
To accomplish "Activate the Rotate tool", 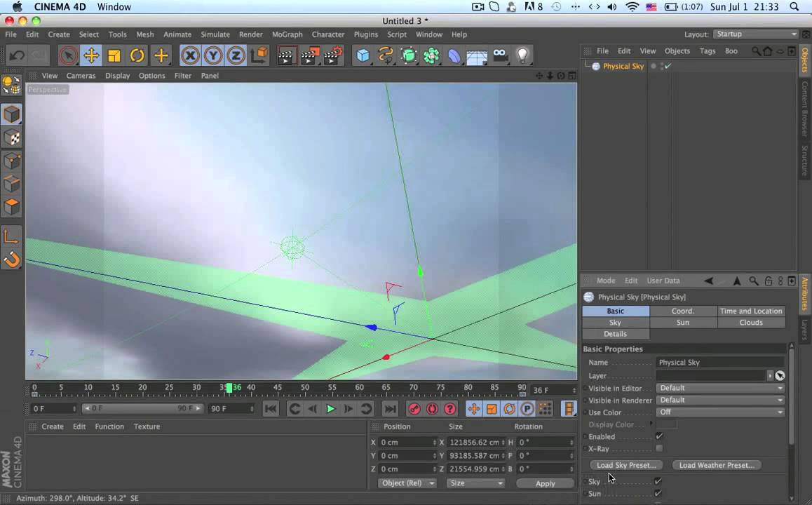I will [x=137, y=55].
